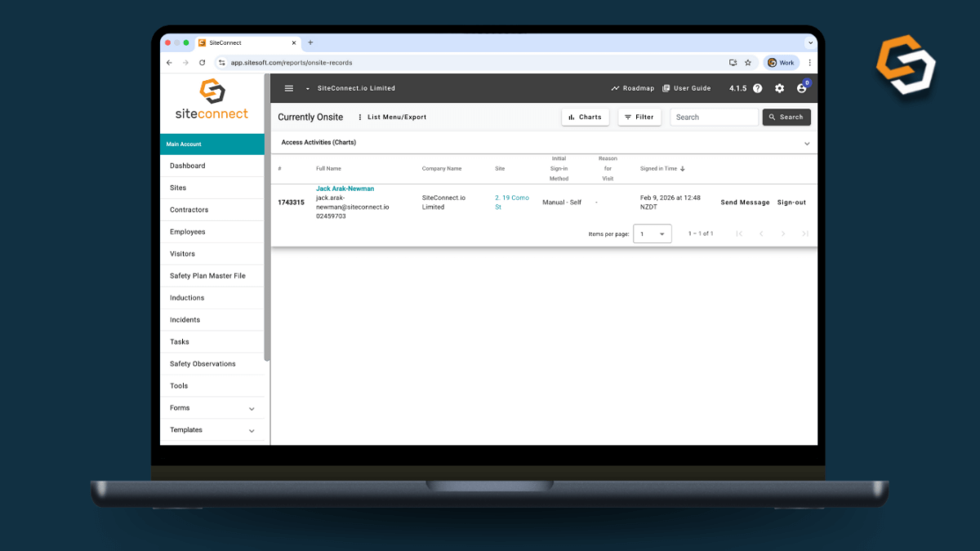Open the Items per page dropdown

tap(653, 233)
